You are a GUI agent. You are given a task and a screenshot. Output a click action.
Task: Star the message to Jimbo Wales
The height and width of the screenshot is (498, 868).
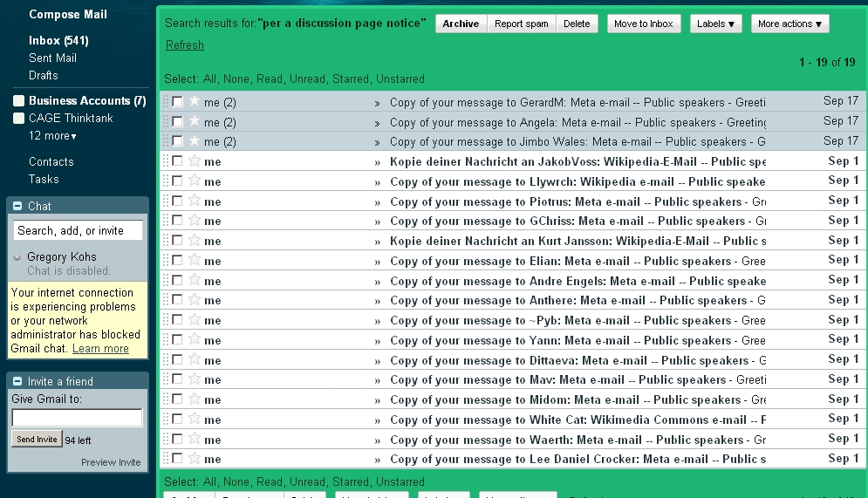tap(195, 141)
